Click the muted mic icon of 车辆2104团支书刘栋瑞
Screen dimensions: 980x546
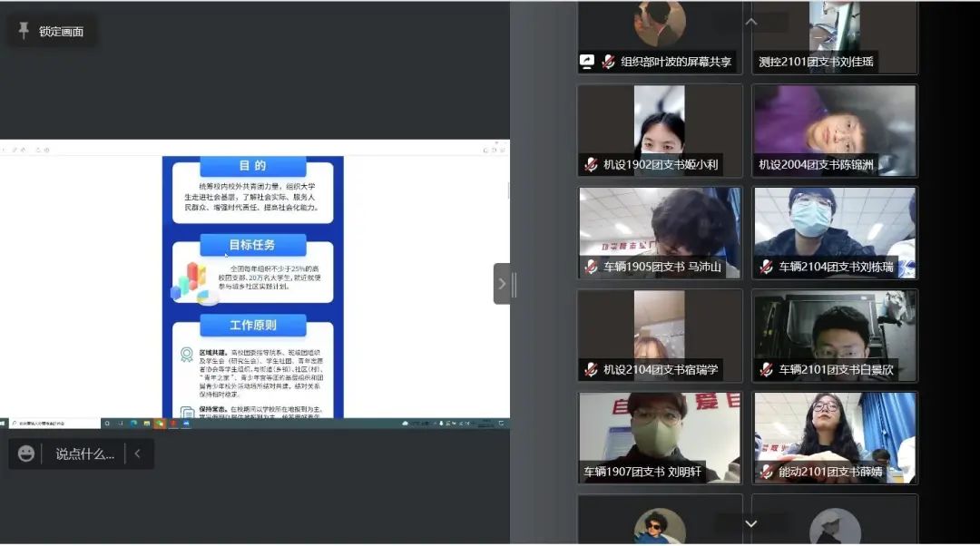766,268
